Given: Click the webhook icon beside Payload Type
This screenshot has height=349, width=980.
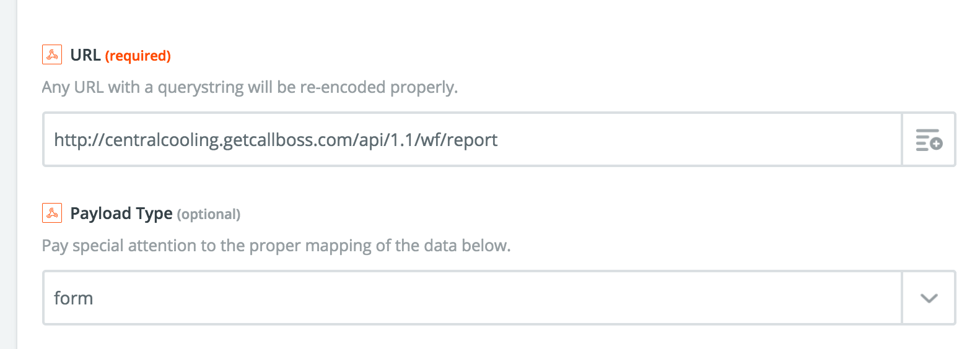Looking at the screenshot, I should [x=52, y=213].
